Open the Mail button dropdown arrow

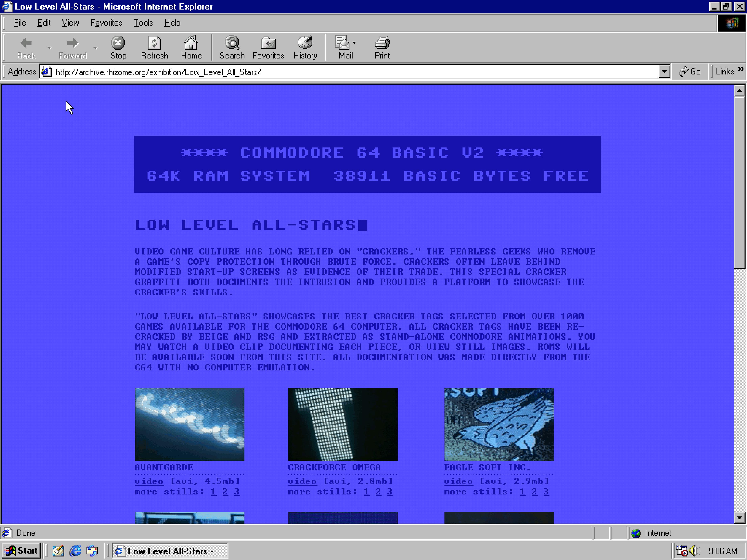tap(354, 43)
